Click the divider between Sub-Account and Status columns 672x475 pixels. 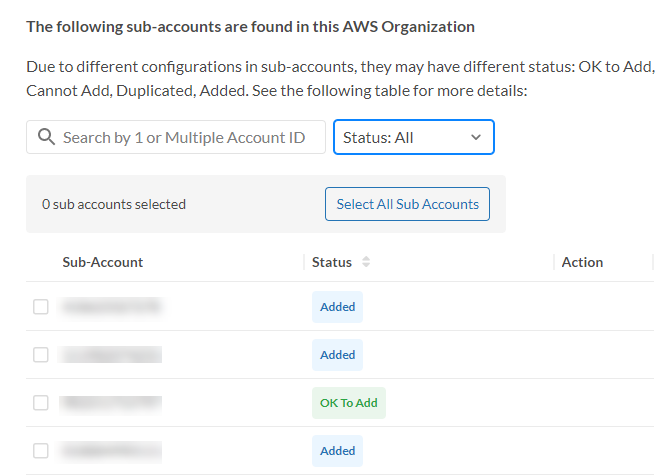304,262
